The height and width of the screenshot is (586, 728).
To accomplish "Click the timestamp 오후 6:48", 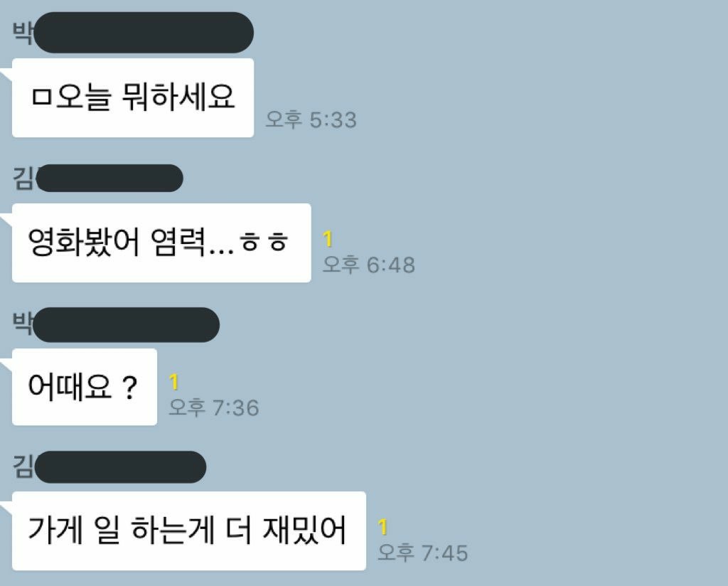I will (x=369, y=265).
